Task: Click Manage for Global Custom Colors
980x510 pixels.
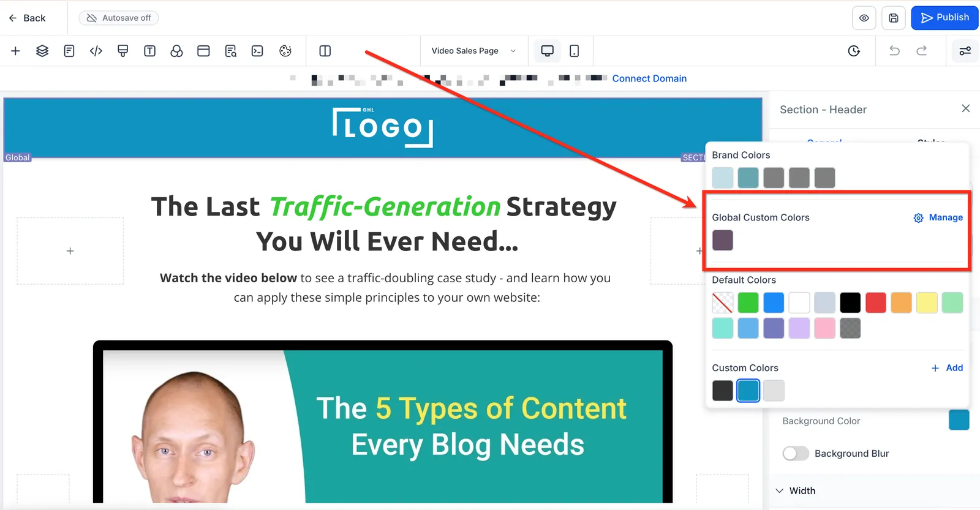Action: click(x=938, y=217)
